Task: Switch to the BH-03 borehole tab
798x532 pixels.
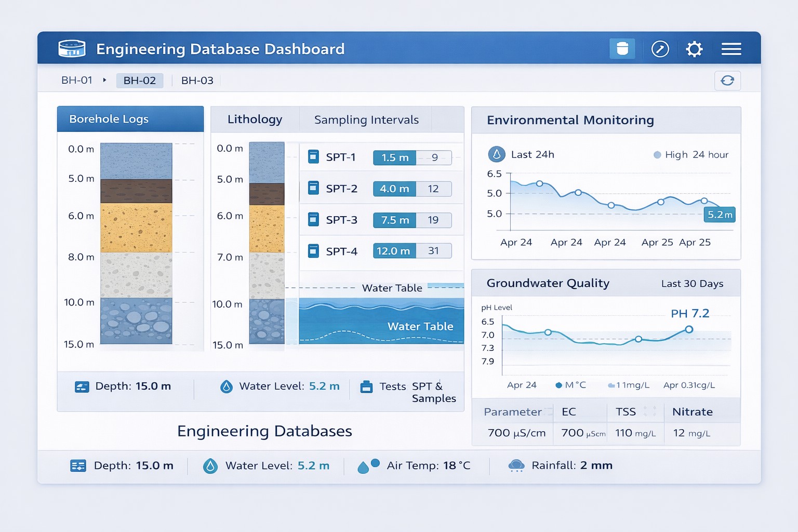Action: [197, 81]
